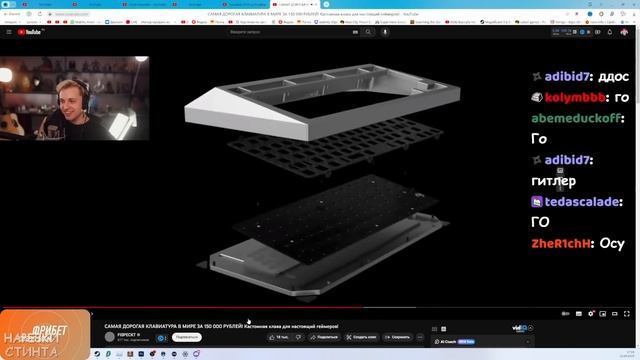Open the on-screen keyboard icon in the search box
The image size is (640, 360).
pyautogui.click(x=355, y=32)
